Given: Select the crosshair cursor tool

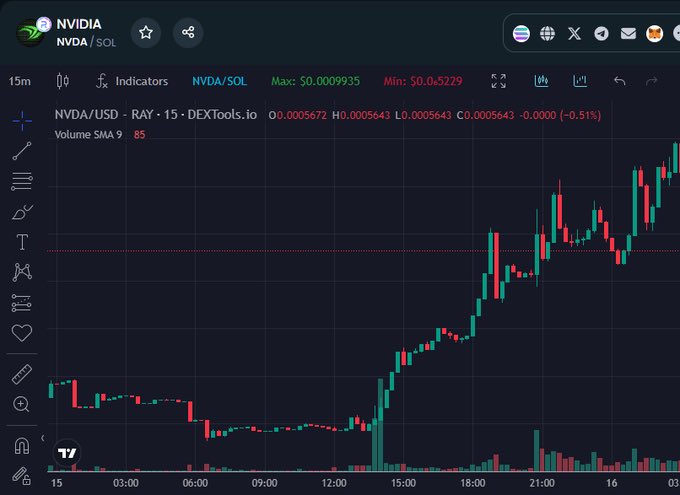Looking at the screenshot, I should click(22, 121).
